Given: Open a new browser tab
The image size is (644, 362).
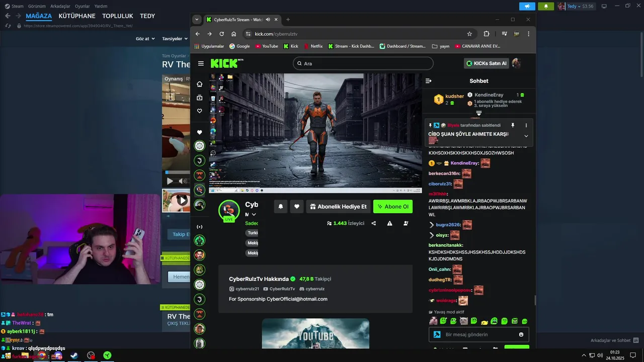Looking at the screenshot, I should click(288, 20).
